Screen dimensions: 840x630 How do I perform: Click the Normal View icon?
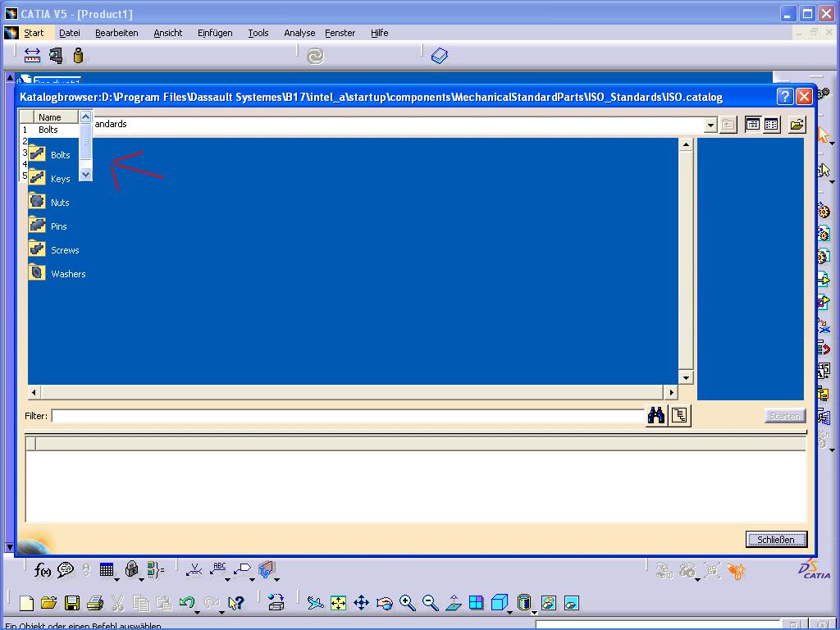454,603
